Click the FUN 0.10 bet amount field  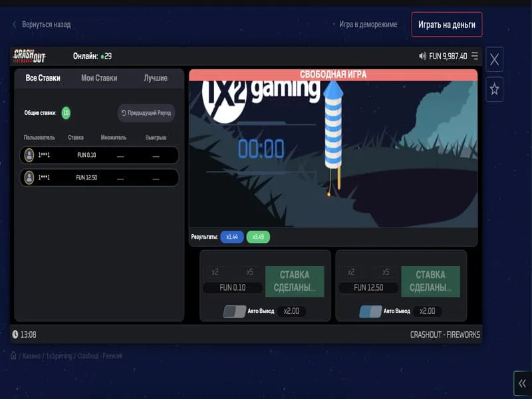click(x=233, y=288)
